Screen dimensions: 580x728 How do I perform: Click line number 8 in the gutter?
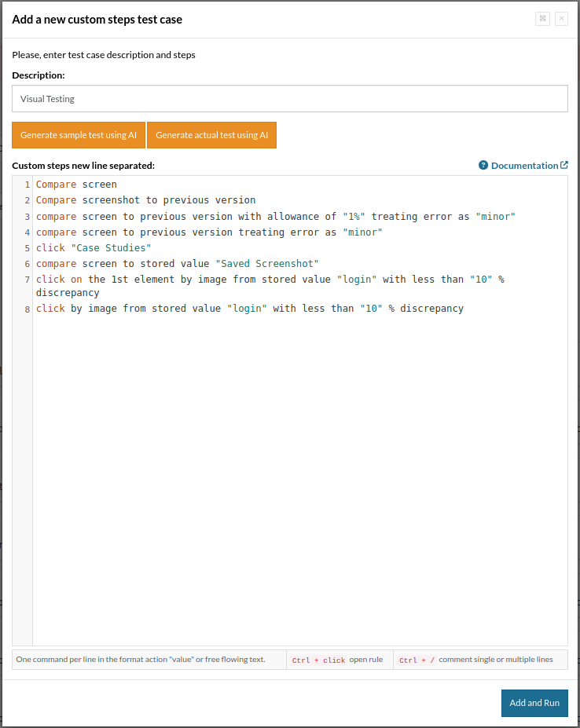(x=27, y=309)
